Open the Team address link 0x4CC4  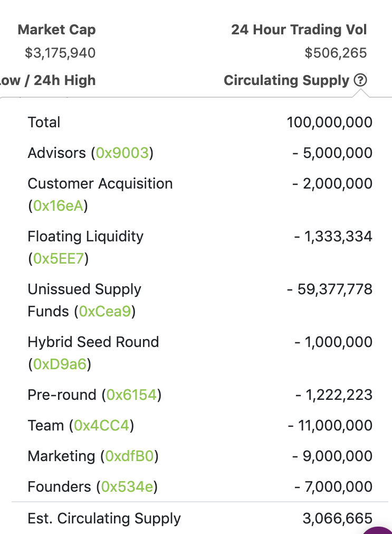tap(102, 425)
